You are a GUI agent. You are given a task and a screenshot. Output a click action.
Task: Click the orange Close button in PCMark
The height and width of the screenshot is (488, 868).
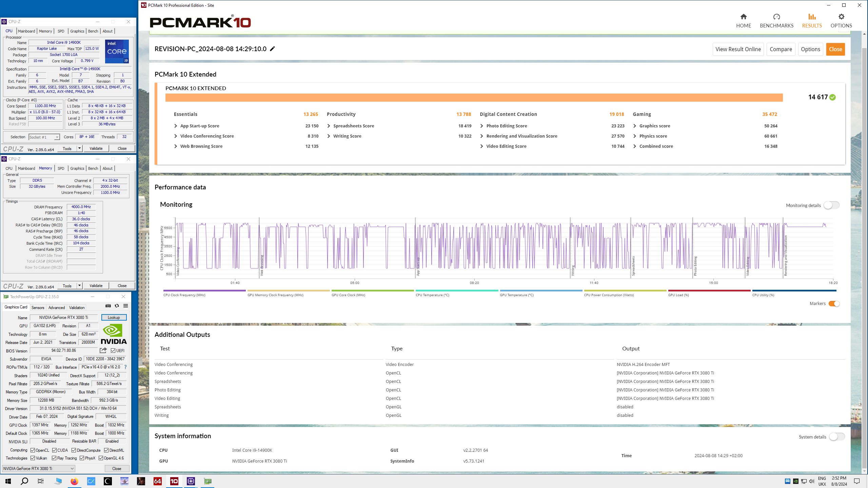click(835, 49)
